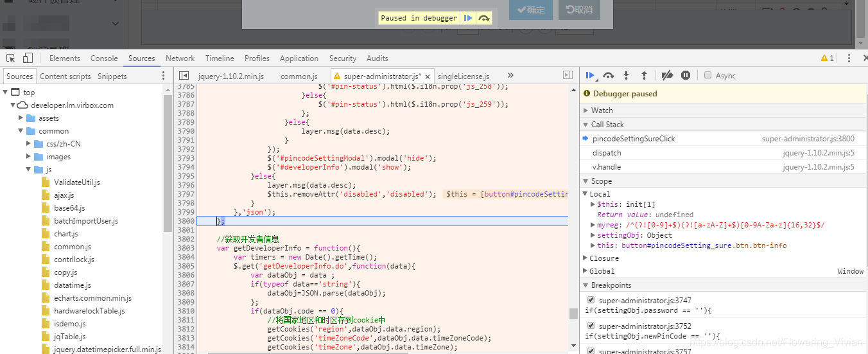868x354 pixels.
Task: Open datatime.js file in tree
Action: coord(73,285)
